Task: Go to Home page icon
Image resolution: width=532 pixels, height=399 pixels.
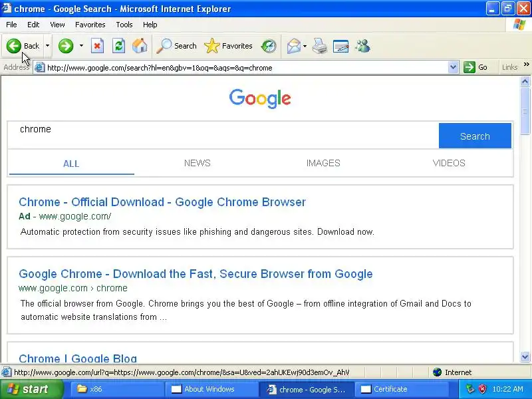Action: (140, 46)
